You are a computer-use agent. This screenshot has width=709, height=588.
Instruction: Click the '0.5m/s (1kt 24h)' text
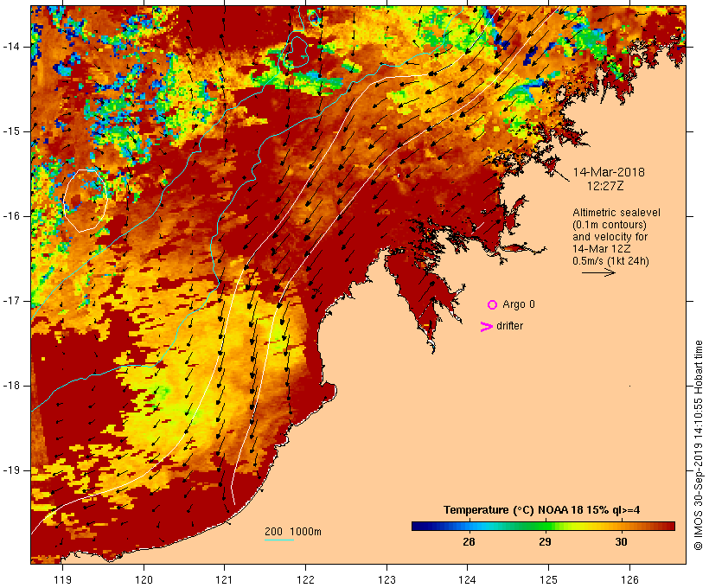coord(610,261)
